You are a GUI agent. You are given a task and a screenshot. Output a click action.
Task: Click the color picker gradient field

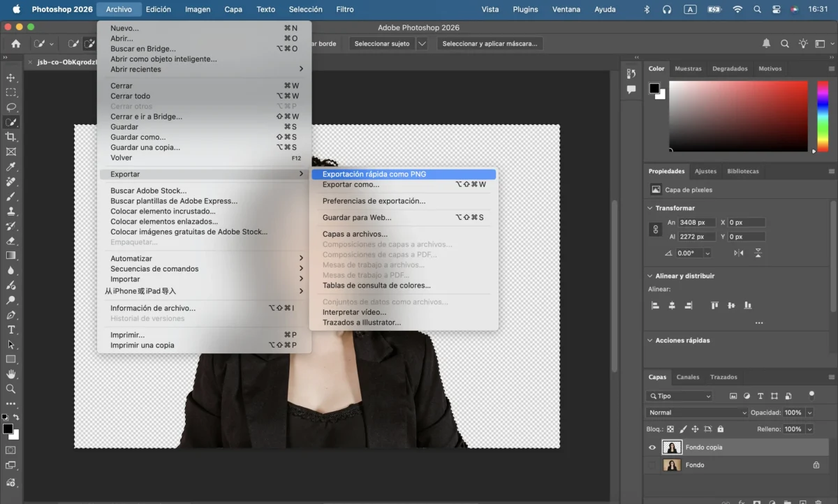737,115
